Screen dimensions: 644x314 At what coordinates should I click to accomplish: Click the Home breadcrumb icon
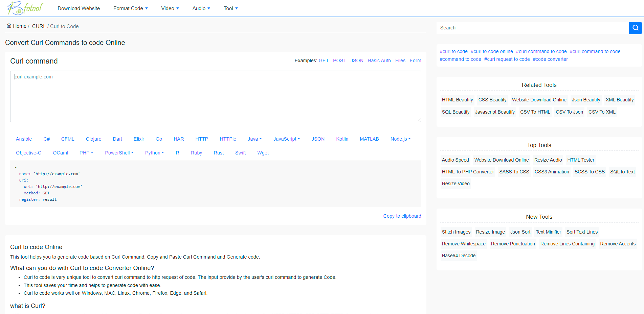[9, 26]
